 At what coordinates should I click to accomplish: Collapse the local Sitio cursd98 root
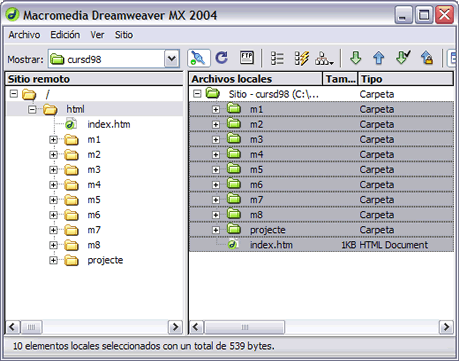197,94
